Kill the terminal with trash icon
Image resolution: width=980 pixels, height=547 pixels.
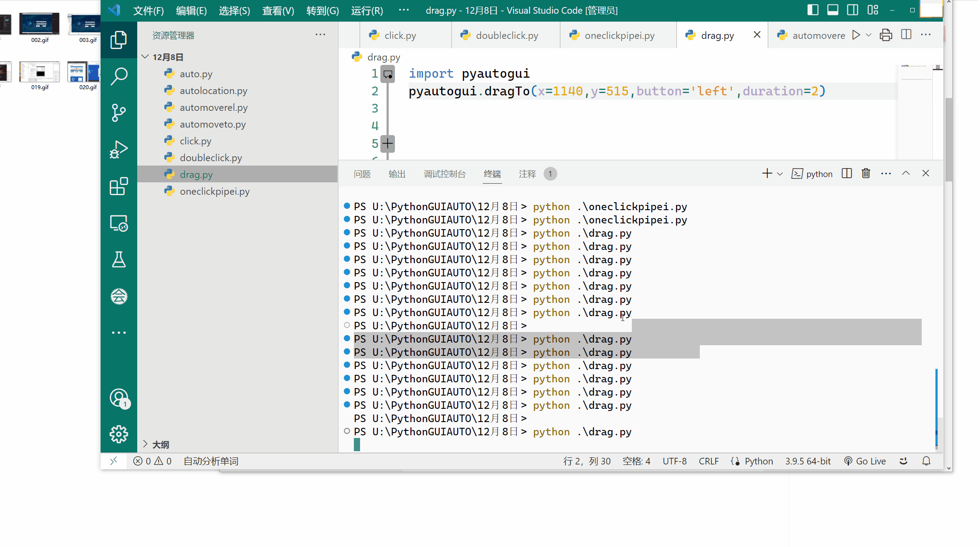[866, 174]
